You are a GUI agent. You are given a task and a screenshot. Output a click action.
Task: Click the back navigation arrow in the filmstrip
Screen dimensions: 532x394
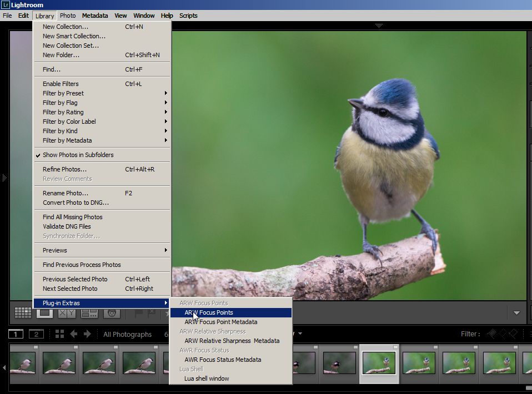[x=74, y=334]
